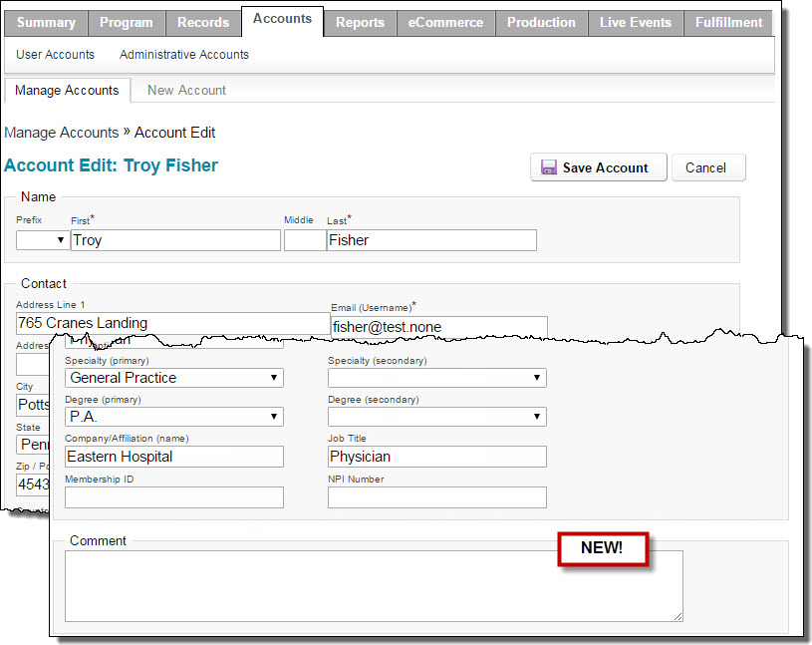Click the Zip / Postal field starting 4543

pyautogui.click(x=33, y=484)
